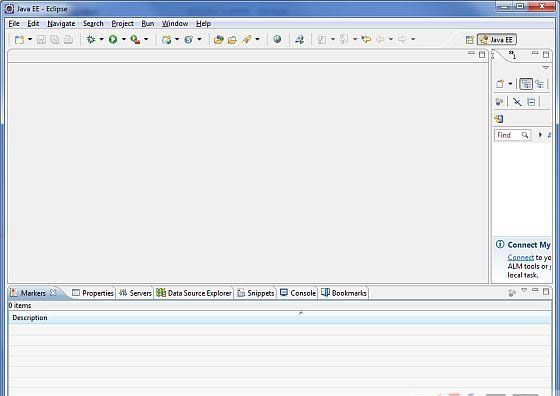This screenshot has height=396, width=560.
Task: Open the Debug dropdown arrow
Action: pyautogui.click(x=101, y=39)
